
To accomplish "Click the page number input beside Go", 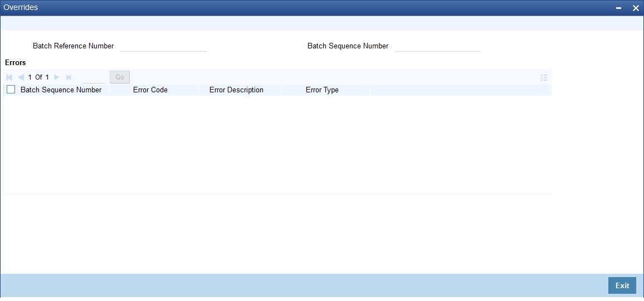I will (x=94, y=77).
